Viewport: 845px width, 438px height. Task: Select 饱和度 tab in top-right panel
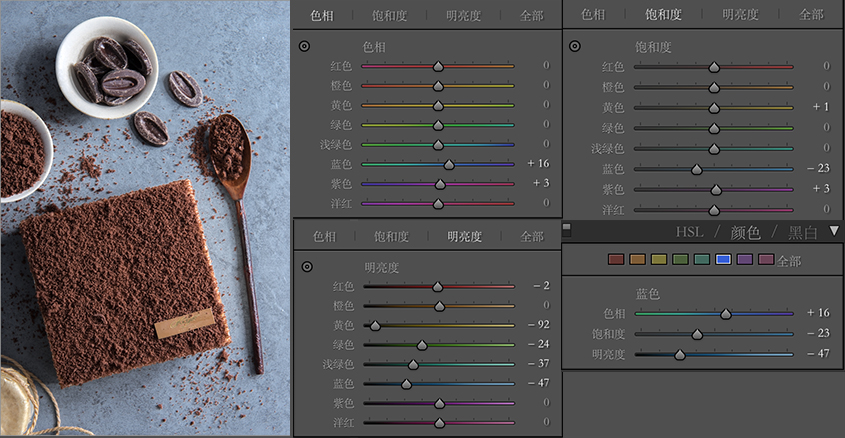[663, 15]
